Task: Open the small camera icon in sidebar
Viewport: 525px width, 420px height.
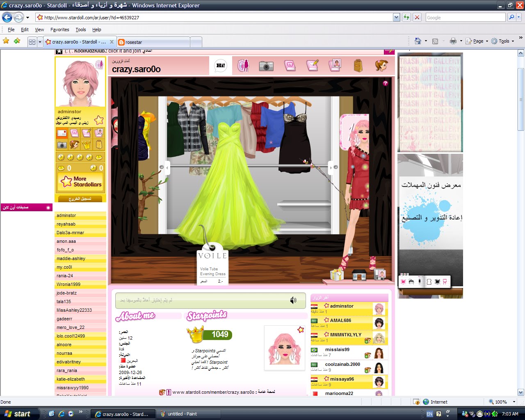Action: [62, 145]
